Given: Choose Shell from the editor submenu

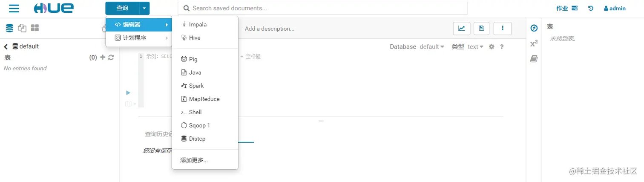Looking at the screenshot, I should tap(205, 112).
